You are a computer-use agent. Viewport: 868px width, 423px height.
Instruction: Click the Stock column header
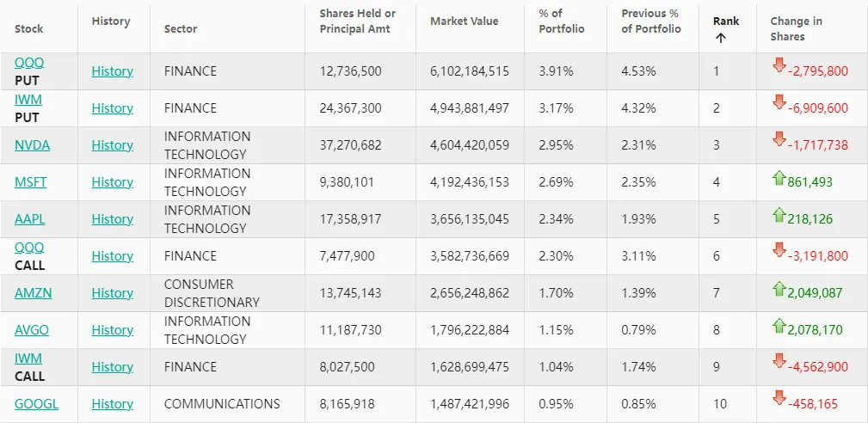(x=28, y=28)
